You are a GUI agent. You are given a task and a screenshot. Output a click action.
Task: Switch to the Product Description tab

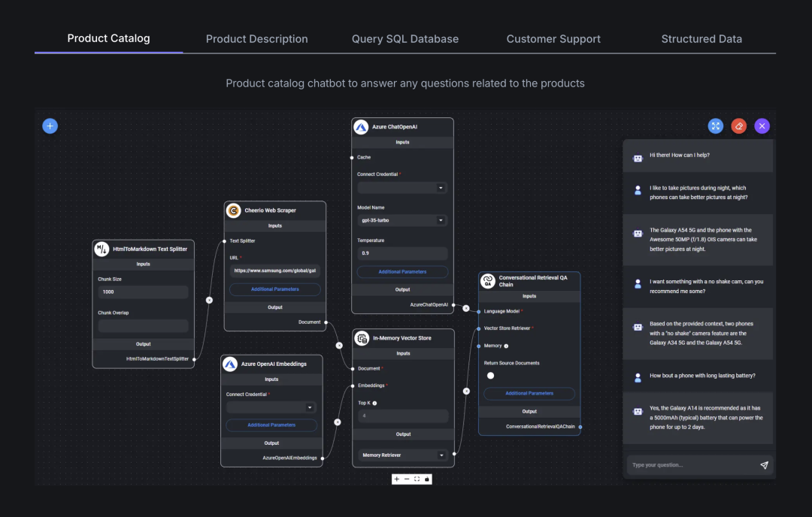257,39
